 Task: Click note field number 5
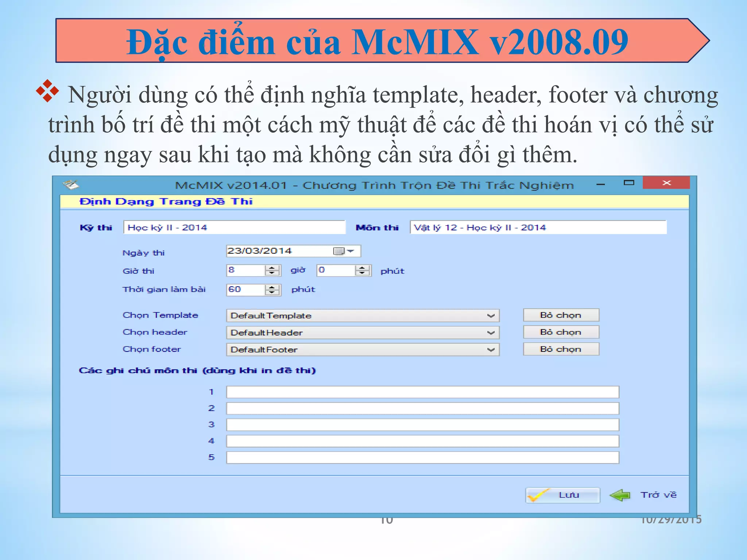(x=423, y=458)
